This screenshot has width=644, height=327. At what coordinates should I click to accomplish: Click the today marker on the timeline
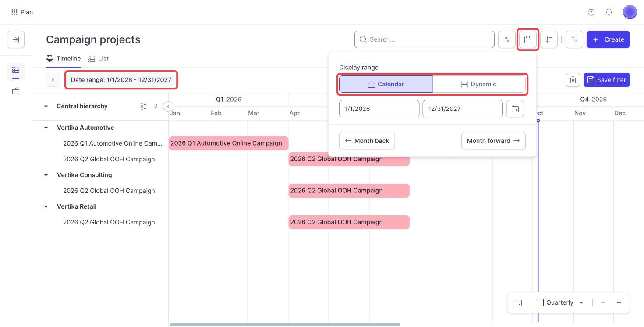click(x=538, y=121)
